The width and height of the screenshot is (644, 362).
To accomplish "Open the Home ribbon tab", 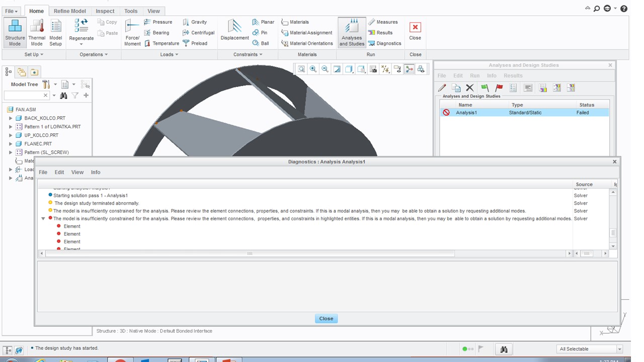I will (x=36, y=11).
